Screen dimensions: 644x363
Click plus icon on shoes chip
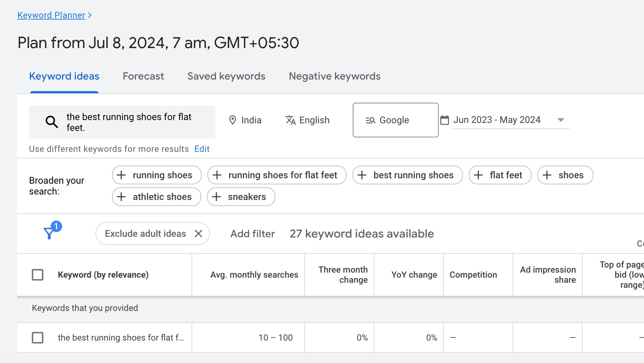tap(547, 175)
